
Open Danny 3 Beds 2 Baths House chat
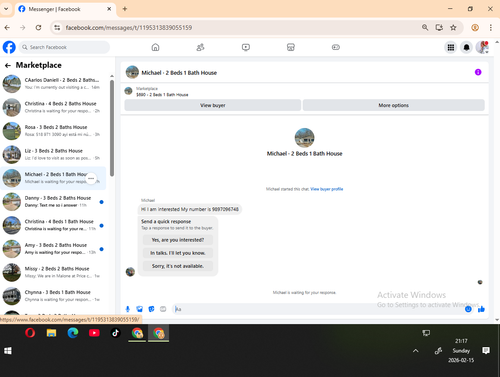coord(53,201)
